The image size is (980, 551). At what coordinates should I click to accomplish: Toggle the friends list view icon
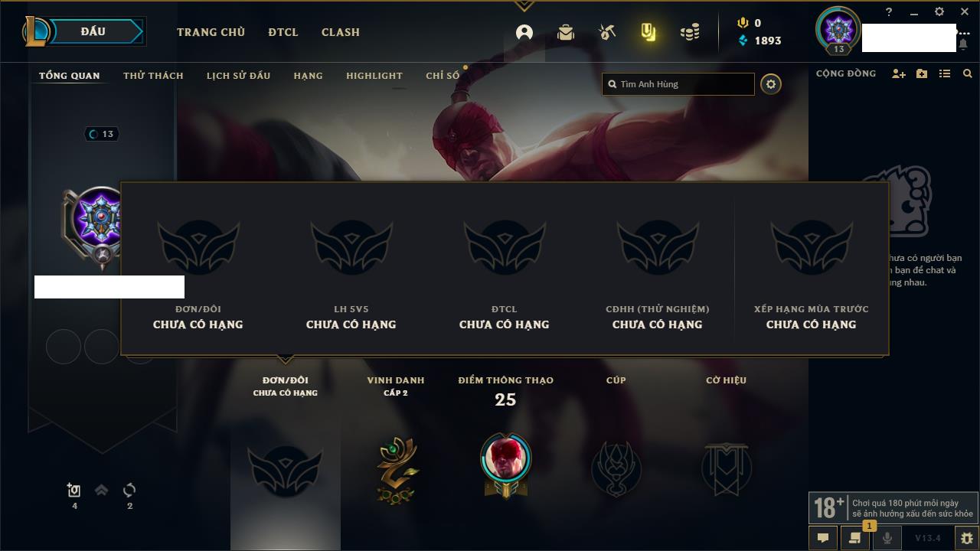(945, 73)
